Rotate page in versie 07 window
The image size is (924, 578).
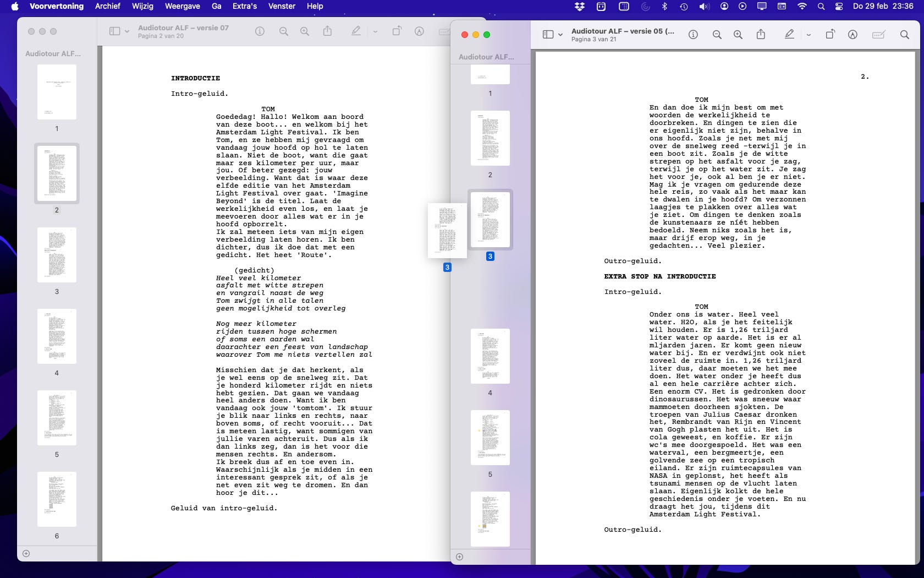pyautogui.click(x=397, y=31)
